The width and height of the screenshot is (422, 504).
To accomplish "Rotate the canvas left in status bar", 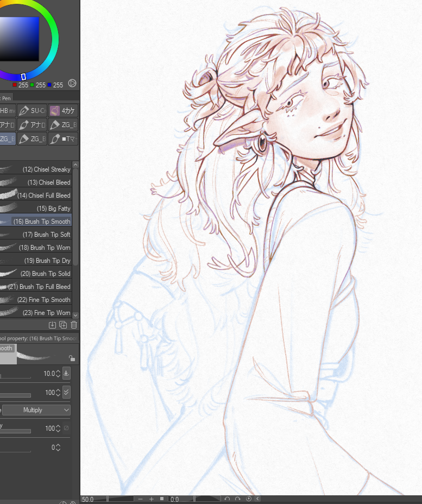I will [228, 499].
